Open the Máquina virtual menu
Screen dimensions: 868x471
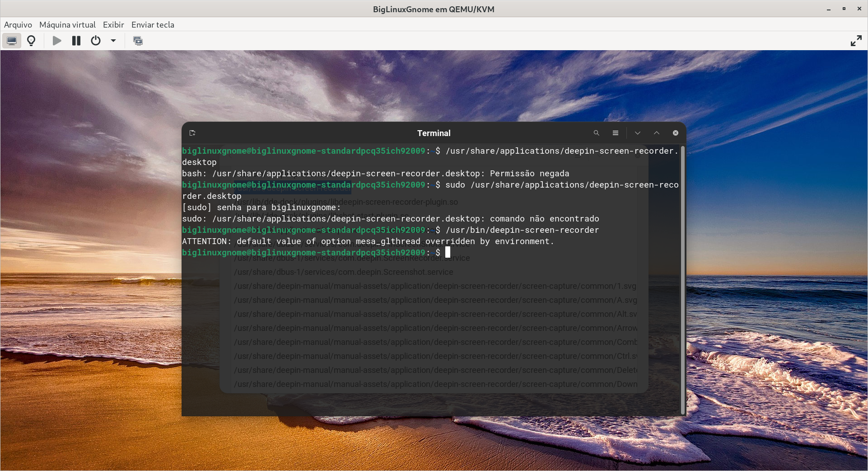(x=67, y=25)
